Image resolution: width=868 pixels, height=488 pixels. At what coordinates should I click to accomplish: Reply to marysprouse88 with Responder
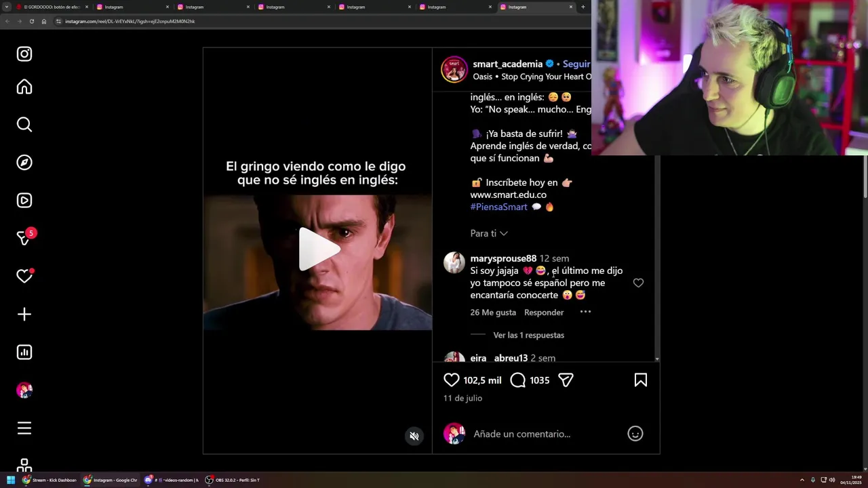tap(544, 312)
